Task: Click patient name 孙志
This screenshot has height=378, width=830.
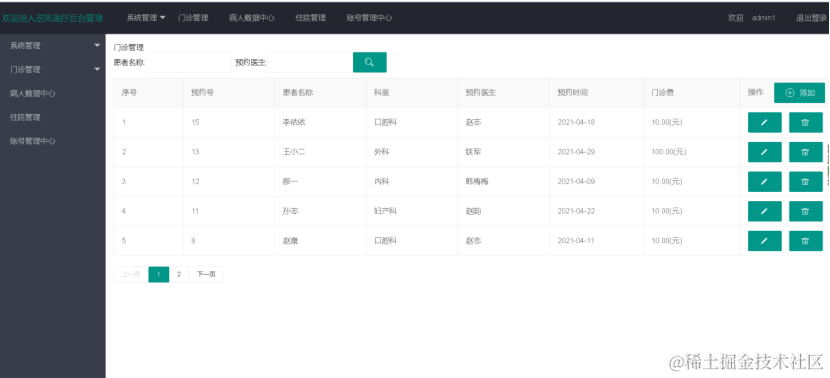Action: [x=291, y=211]
